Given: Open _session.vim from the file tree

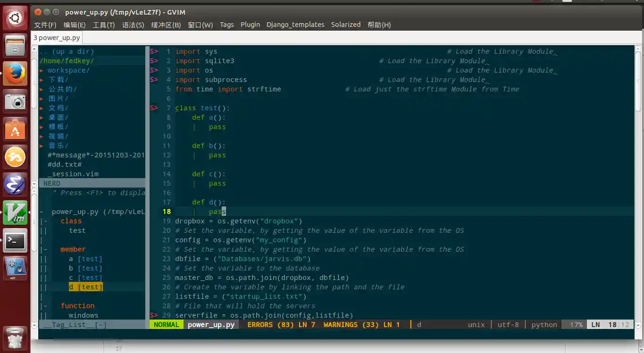Looking at the screenshot, I should (x=73, y=174).
